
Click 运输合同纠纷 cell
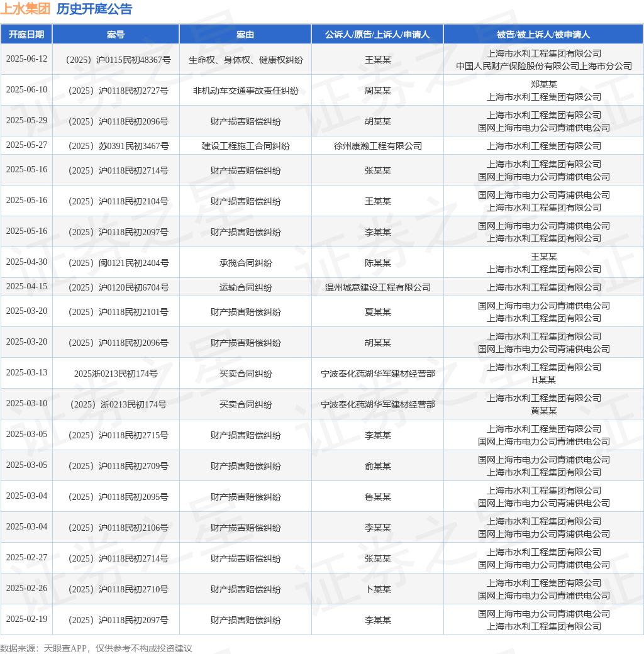[246, 288]
